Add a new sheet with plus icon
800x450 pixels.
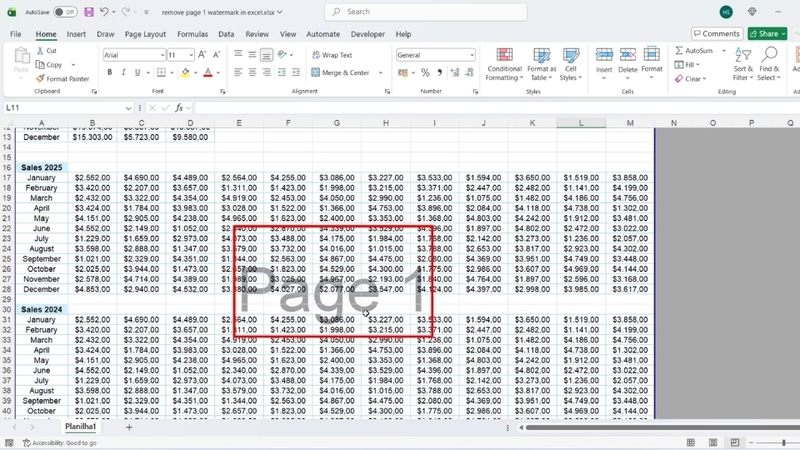[129, 427]
